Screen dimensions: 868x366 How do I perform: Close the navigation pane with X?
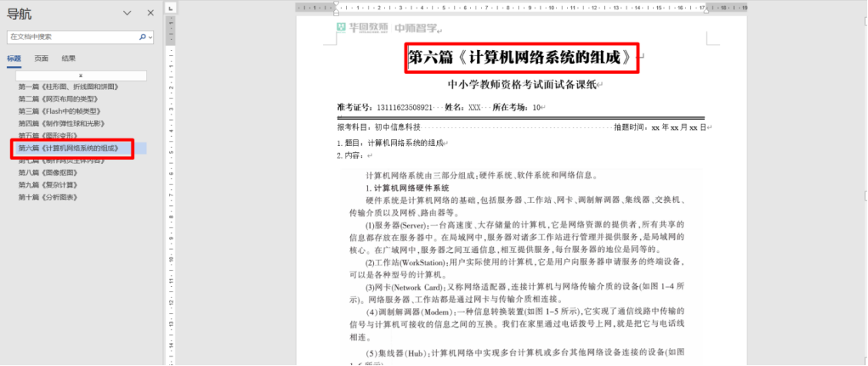(x=150, y=13)
